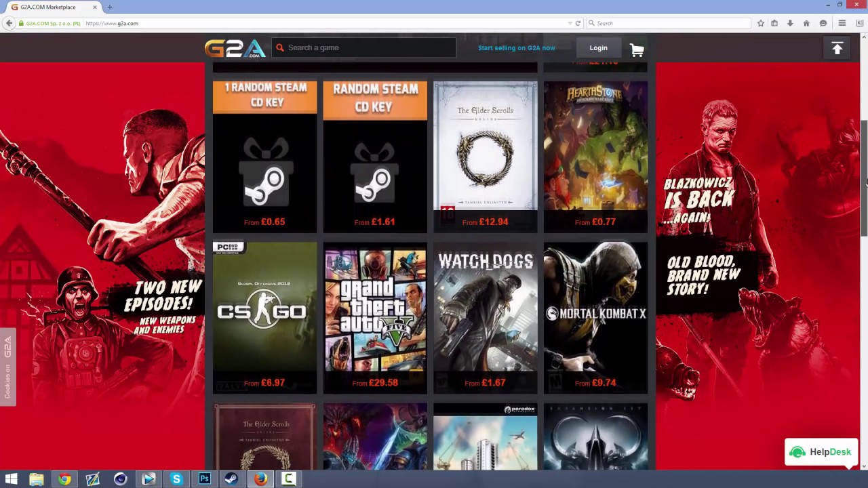The height and width of the screenshot is (488, 868).
Task: Open Firefox downloads arrow icon
Action: (790, 23)
